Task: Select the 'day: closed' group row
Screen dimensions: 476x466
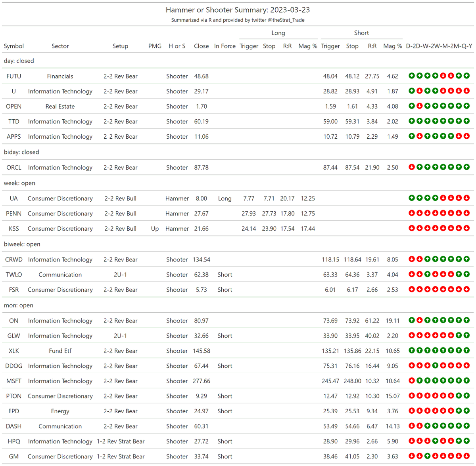Action: click(238, 61)
